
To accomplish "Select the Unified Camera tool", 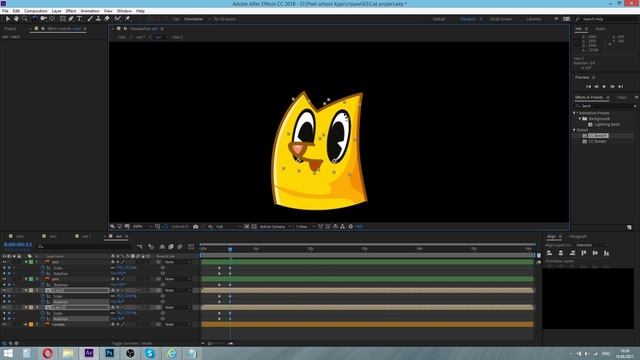I will click(x=43, y=19).
